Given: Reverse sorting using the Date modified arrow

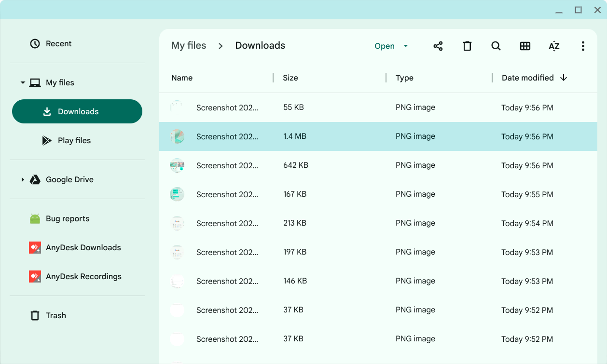Looking at the screenshot, I should (x=564, y=78).
